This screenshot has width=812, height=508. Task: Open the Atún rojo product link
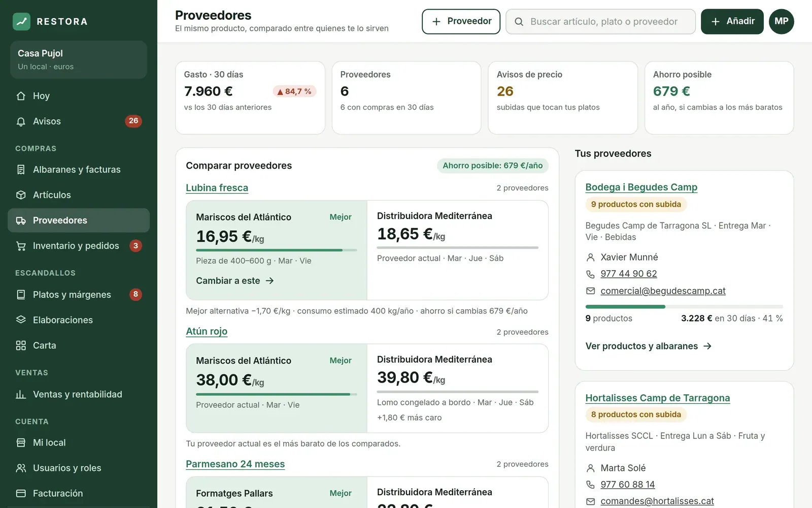pos(207,331)
